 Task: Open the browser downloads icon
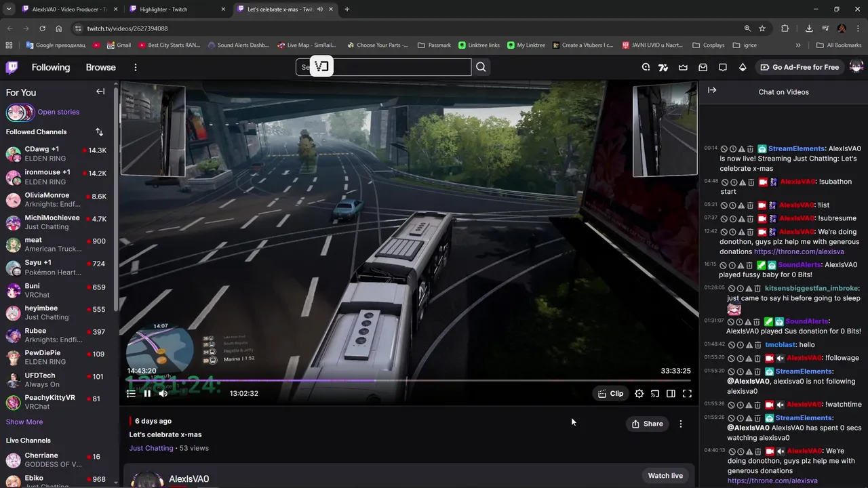809,28
